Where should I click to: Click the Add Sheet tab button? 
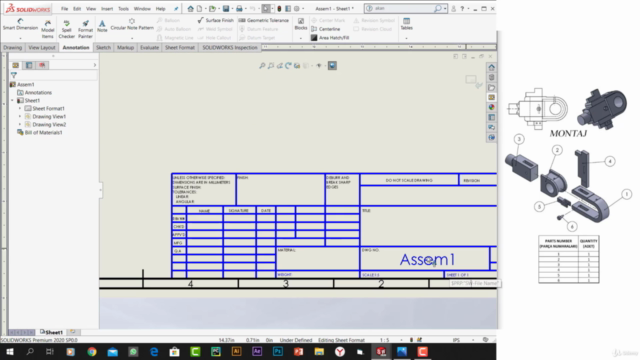[x=73, y=332]
